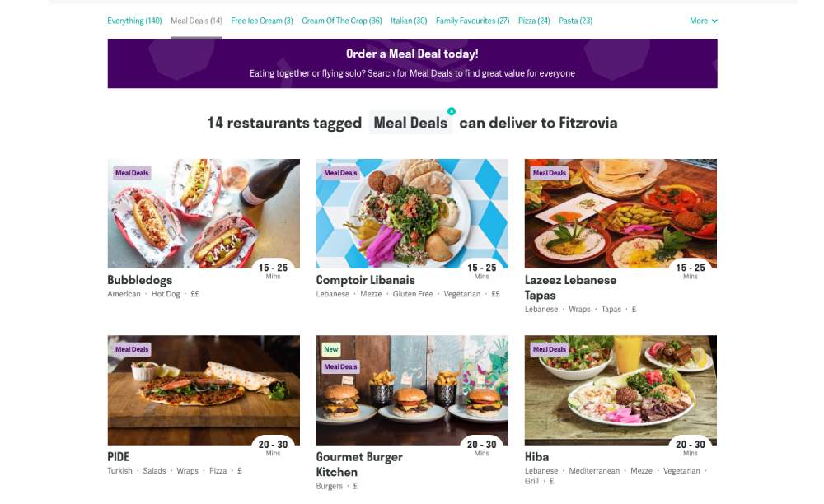The height and width of the screenshot is (504, 824).
Task: Click the Order a Meal Deal banner
Action: point(412,63)
